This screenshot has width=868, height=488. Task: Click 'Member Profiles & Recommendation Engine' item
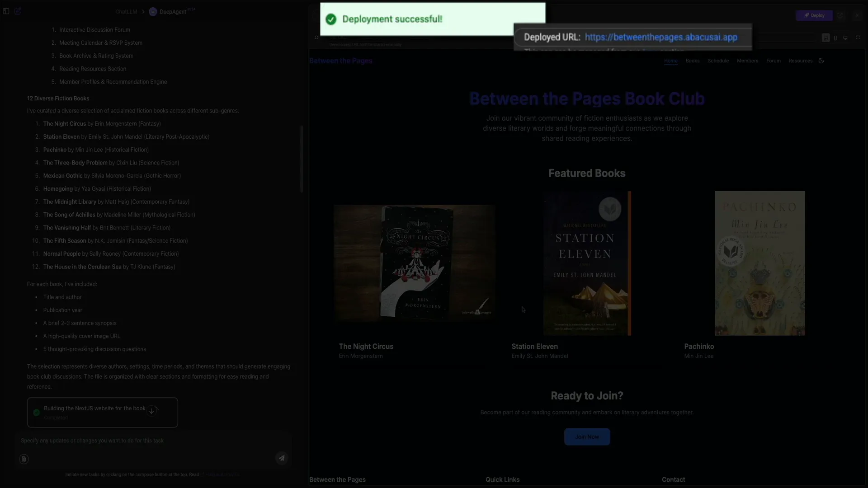click(113, 82)
